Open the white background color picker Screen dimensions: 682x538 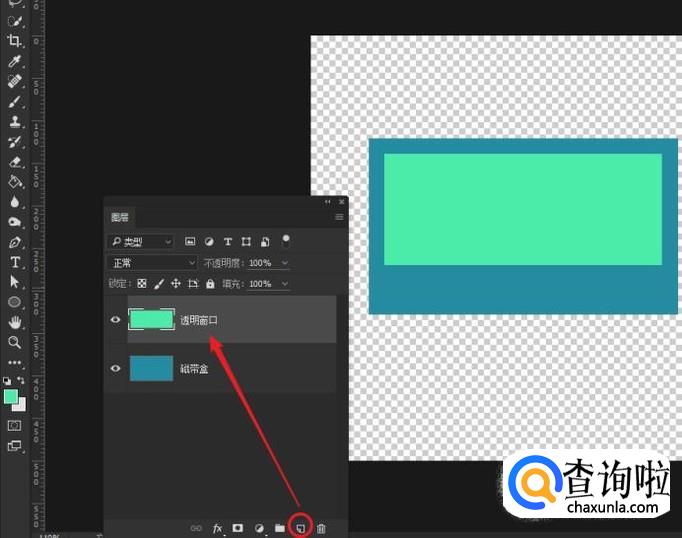coord(20,406)
